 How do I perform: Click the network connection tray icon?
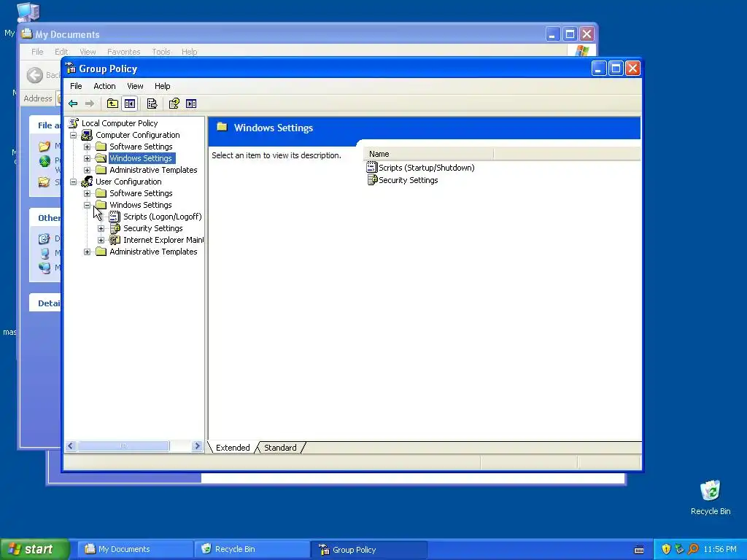(679, 549)
